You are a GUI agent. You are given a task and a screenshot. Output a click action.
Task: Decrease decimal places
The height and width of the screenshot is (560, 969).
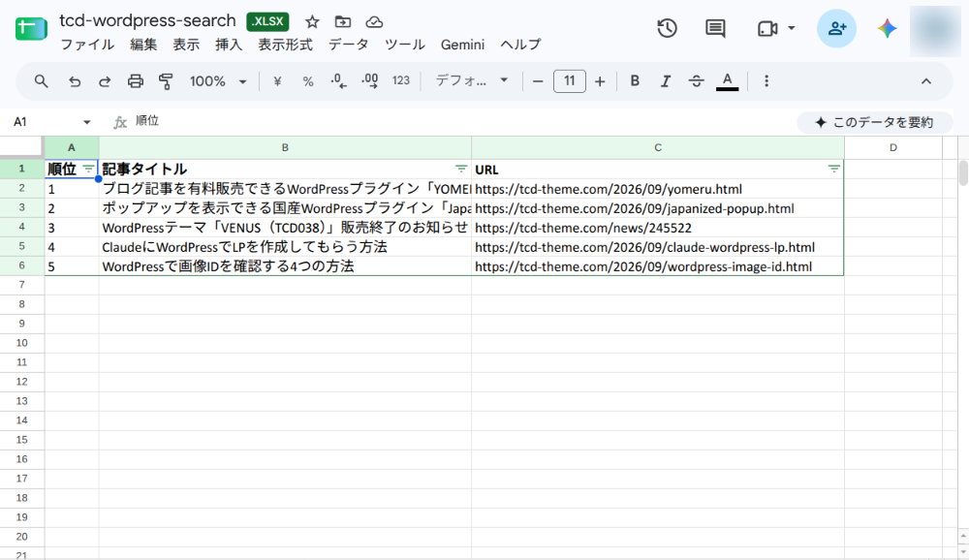coord(338,81)
